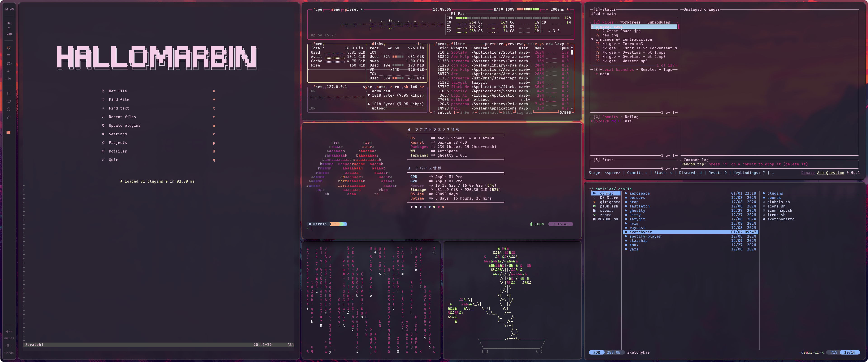This screenshot has width=868, height=362.
Task: Click the New file icon on dashboard
Action: 103,91
